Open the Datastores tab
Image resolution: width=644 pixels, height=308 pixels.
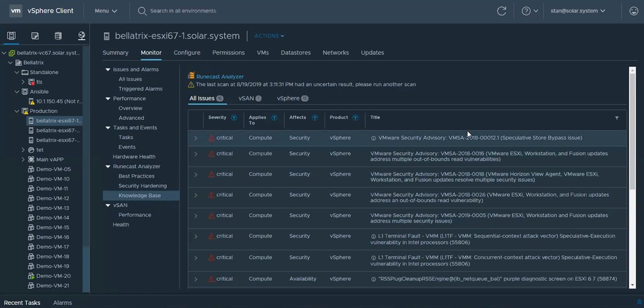pos(296,53)
